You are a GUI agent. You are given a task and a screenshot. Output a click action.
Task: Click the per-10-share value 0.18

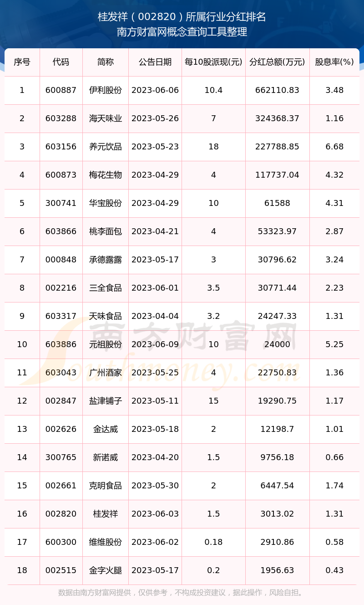[213, 542]
